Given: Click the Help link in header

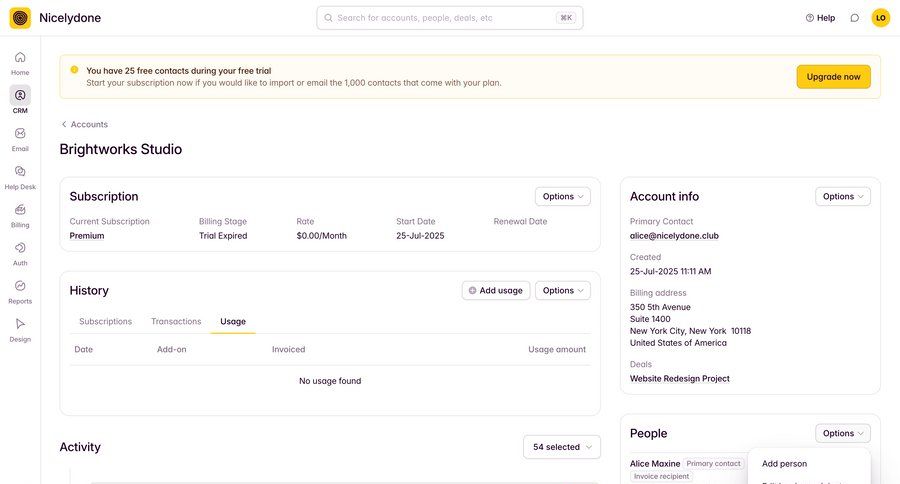Looking at the screenshot, I should [x=820, y=18].
